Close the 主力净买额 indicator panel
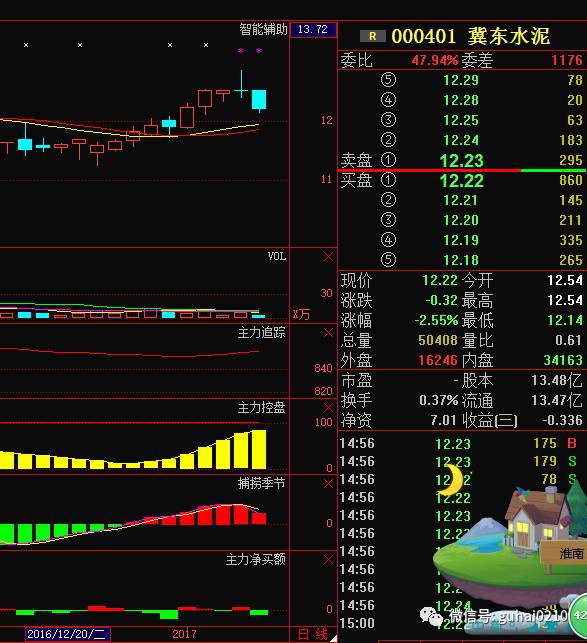The width and height of the screenshot is (587, 643). click(x=328, y=560)
